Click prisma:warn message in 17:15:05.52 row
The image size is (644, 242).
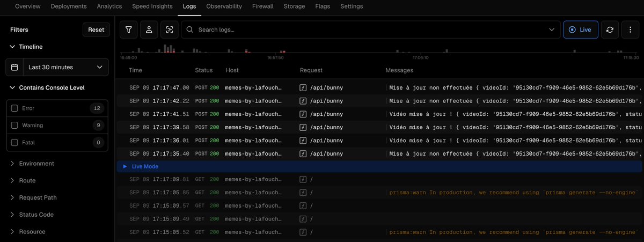point(515,232)
